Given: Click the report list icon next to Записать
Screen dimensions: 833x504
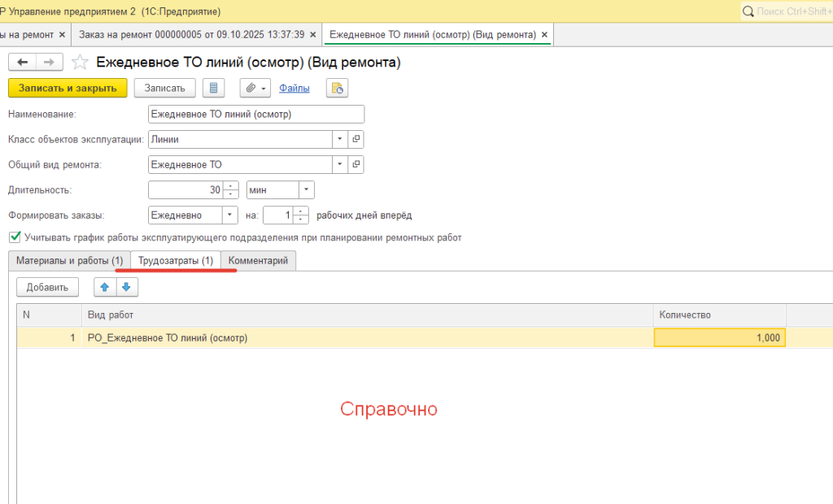Looking at the screenshot, I should tap(213, 88).
